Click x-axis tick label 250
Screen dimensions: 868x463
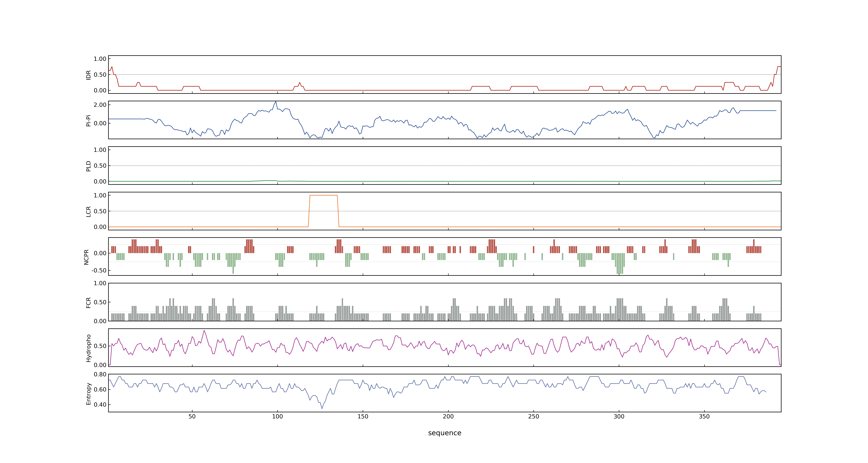click(533, 416)
